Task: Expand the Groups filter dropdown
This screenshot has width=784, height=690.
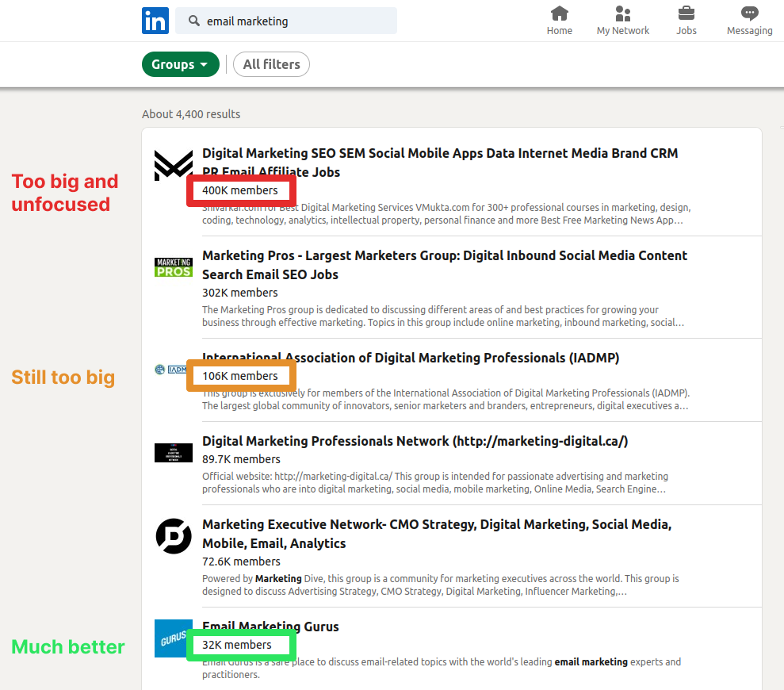Action: pos(181,64)
